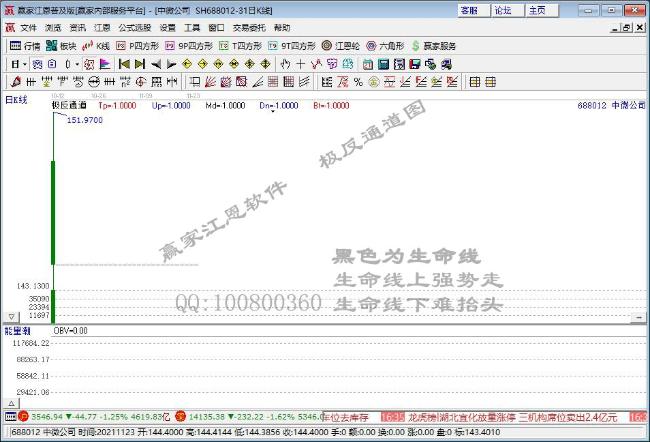Open the 9T四方形 tool

coord(292,46)
